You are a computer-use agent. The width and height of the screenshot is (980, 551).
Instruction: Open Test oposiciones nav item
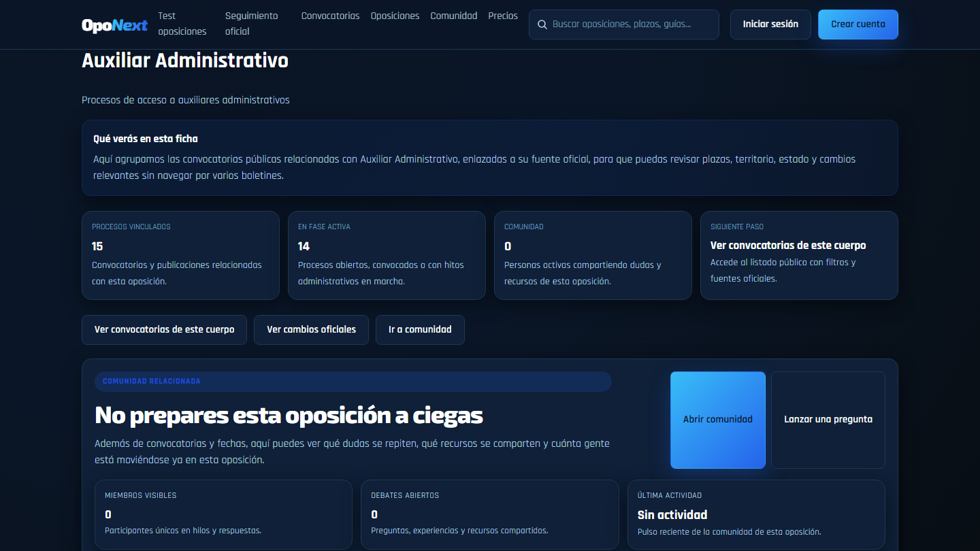[182, 24]
